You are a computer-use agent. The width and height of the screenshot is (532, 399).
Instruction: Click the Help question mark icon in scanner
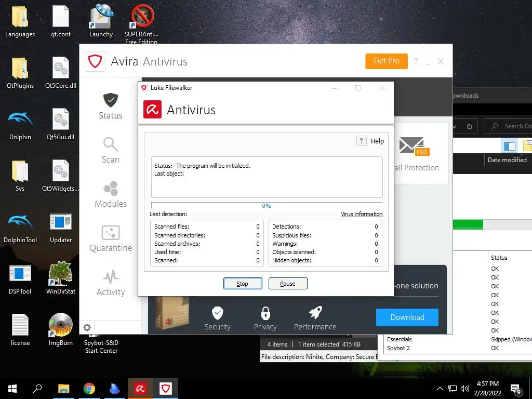pos(362,141)
